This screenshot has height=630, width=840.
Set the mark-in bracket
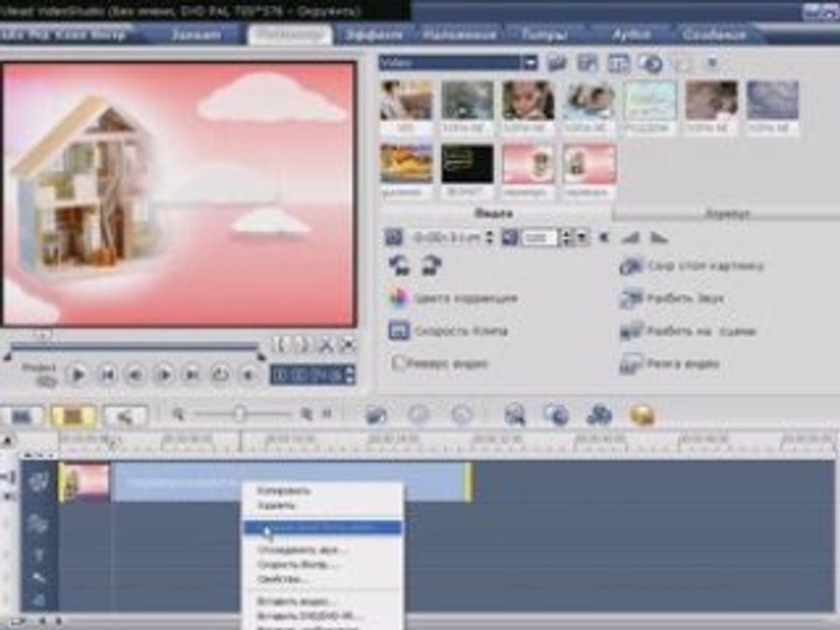point(280,344)
